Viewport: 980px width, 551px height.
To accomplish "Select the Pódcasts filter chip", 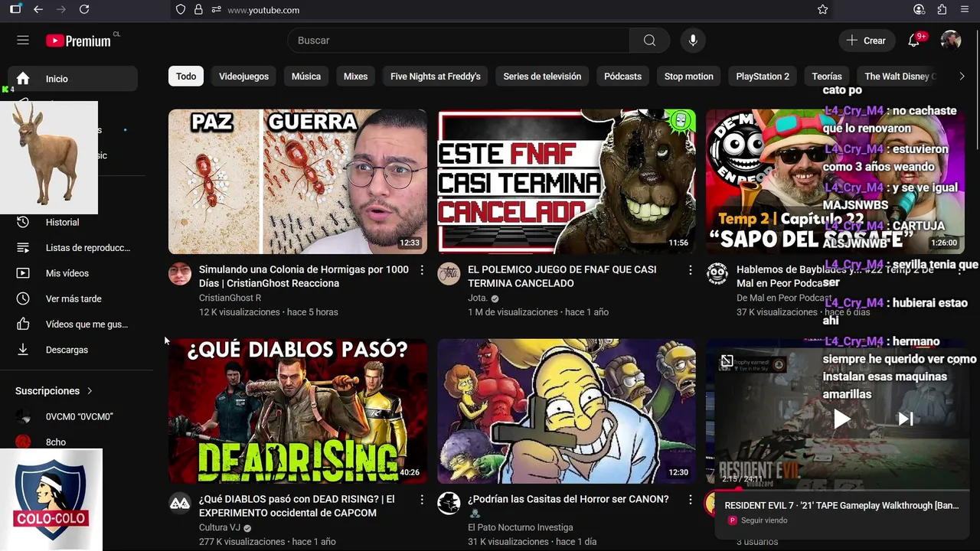I will [x=622, y=77].
